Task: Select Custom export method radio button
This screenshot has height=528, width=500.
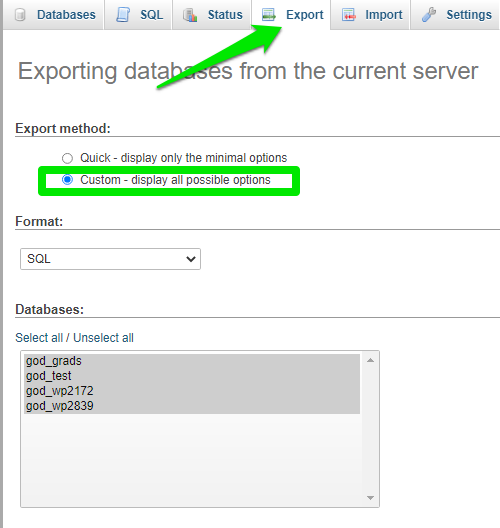Action: 67,180
